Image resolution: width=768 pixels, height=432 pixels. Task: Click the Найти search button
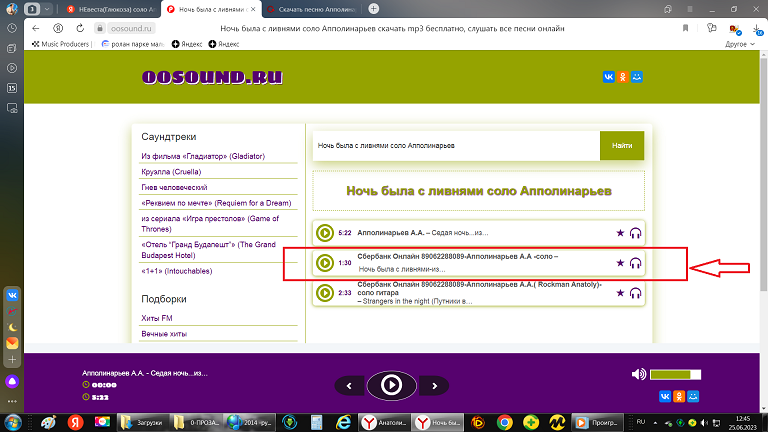pyautogui.click(x=622, y=145)
